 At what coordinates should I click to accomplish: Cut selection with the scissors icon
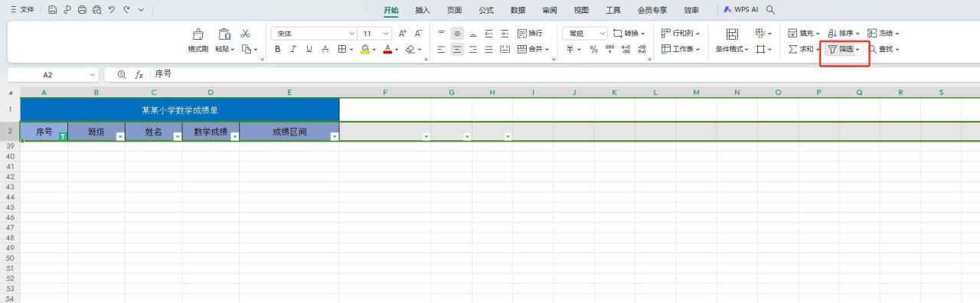(x=245, y=34)
